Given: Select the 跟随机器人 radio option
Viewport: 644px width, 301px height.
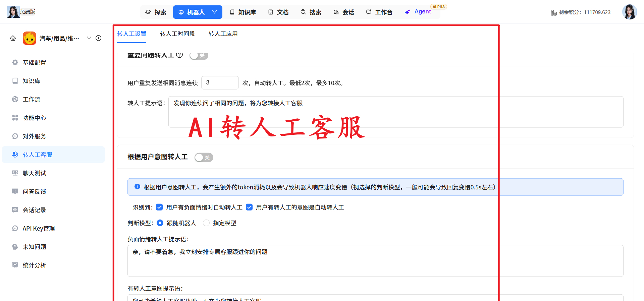Looking at the screenshot, I should point(160,223).
